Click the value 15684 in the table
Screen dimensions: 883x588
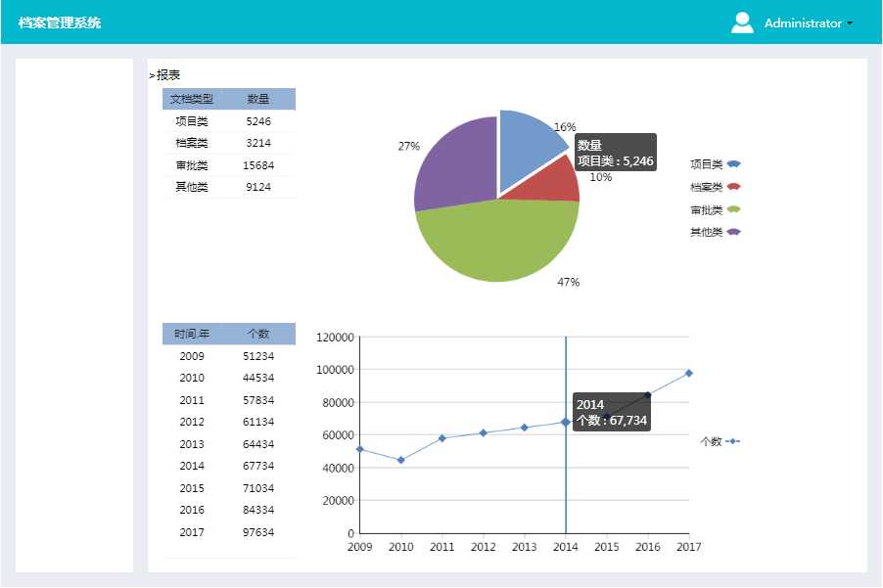[x=258, y=165]
